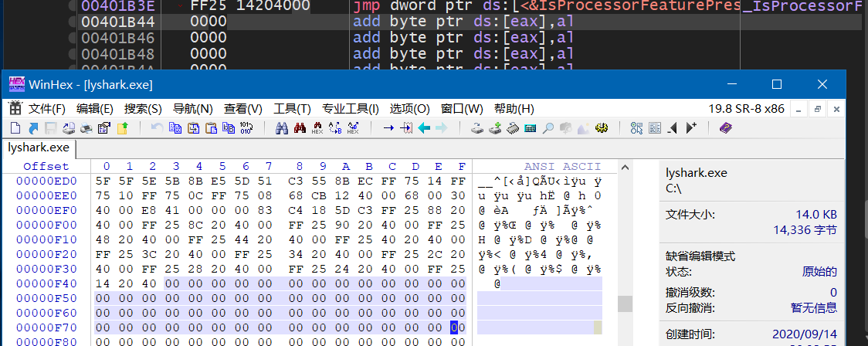The height and width of the screenshot is (346, 868).
Task: Restore the inner document window button
Action: pos(818,109)
